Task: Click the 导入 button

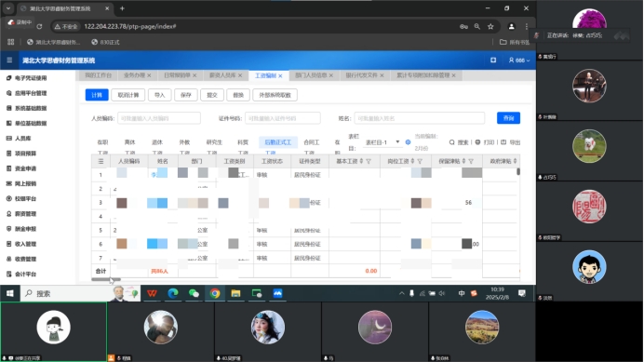Action: click(x=159, y=95)
